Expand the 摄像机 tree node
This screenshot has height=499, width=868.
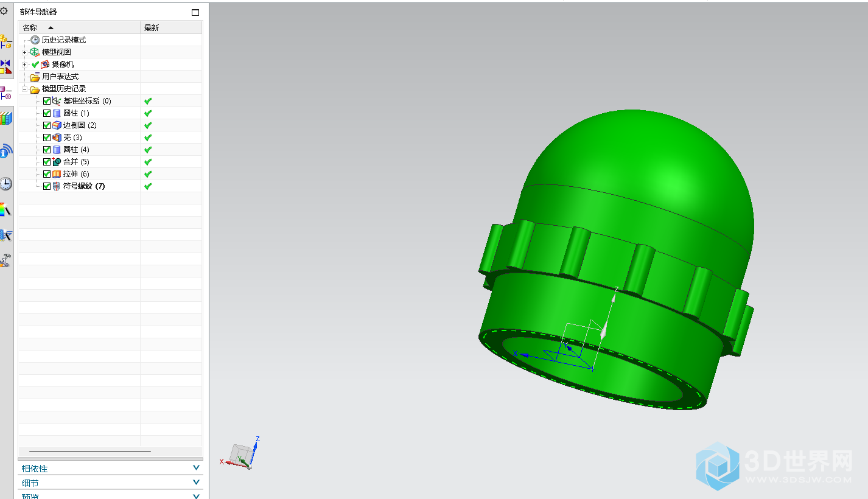tap(25, 65)
